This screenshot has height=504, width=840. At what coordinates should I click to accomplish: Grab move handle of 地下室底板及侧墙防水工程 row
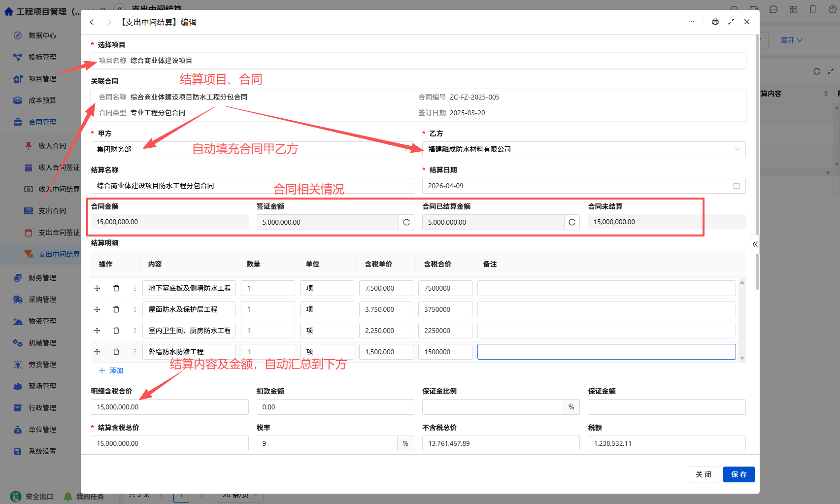click(97, 288)
